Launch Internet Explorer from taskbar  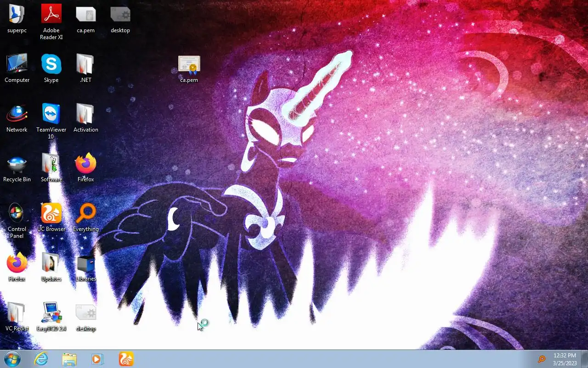click(41, 359)
